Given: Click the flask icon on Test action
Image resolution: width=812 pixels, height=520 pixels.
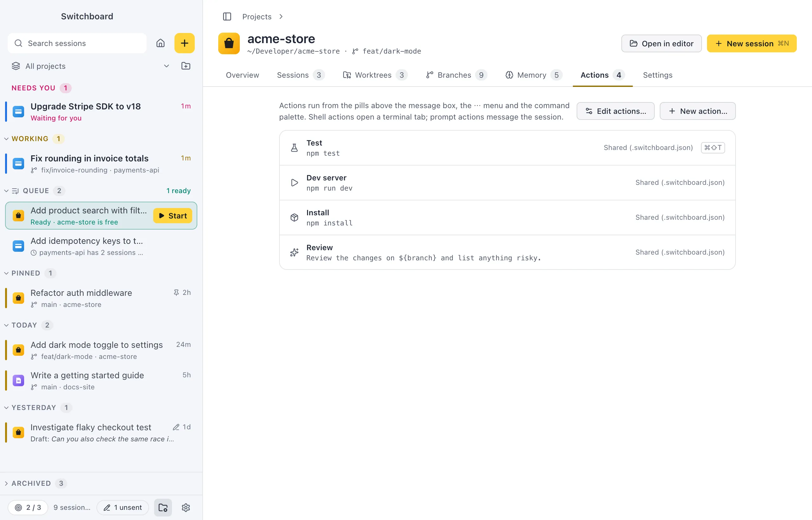Looking at the screenshot, I should (x=294, y=148).
